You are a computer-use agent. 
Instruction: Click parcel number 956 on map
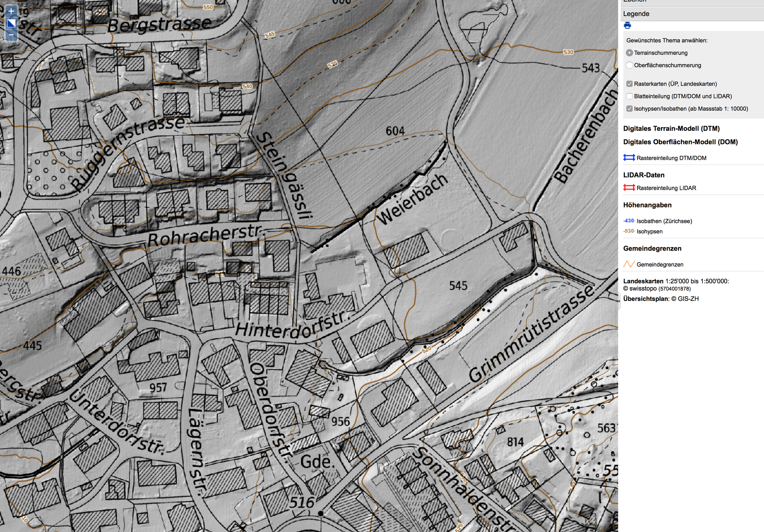tap(341, 422)
